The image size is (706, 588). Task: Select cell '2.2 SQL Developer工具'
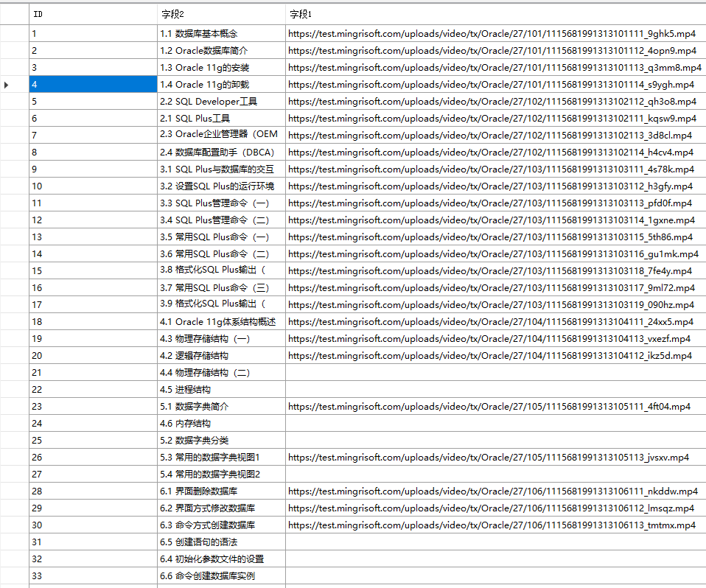[x=221, y=102]
